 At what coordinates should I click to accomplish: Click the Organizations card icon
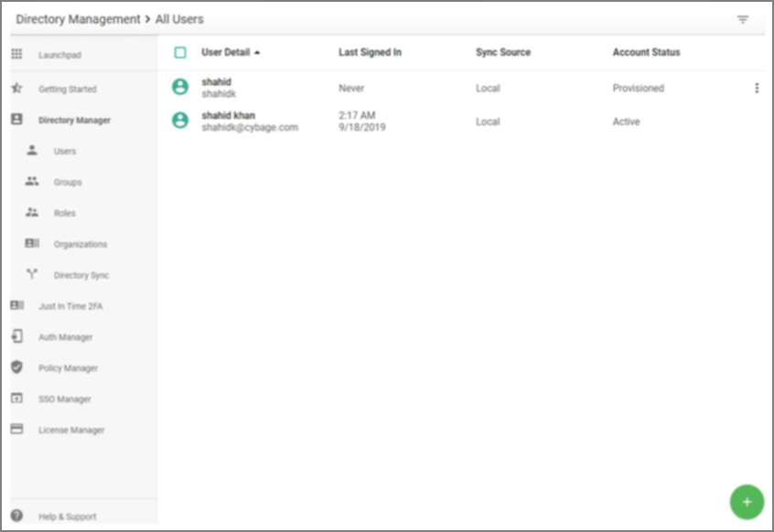point(32,243)
